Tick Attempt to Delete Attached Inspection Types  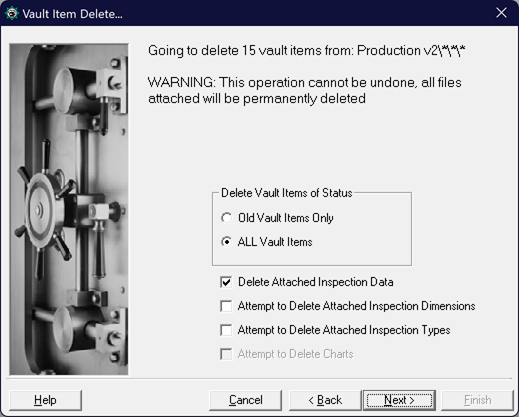(x=226, y=330)
